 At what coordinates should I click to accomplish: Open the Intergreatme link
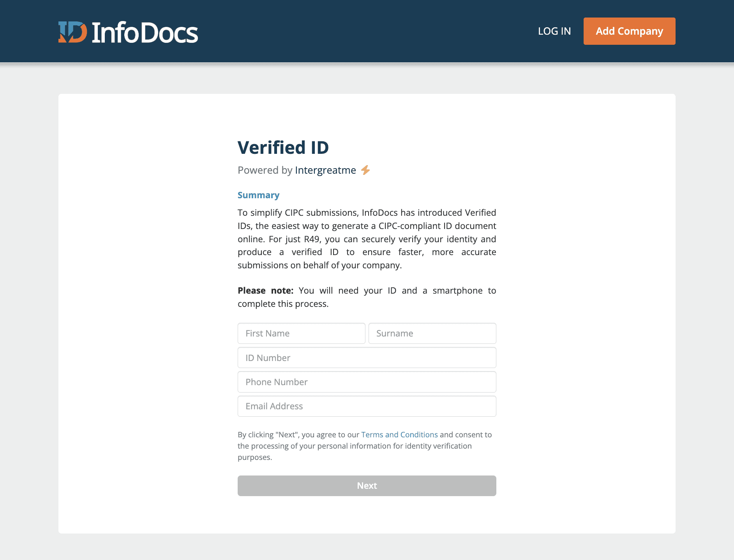(x=325, y=170)
